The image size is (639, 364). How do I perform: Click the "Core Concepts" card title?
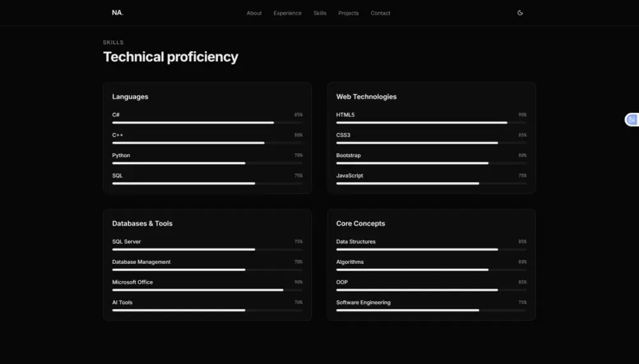[360, 224]
